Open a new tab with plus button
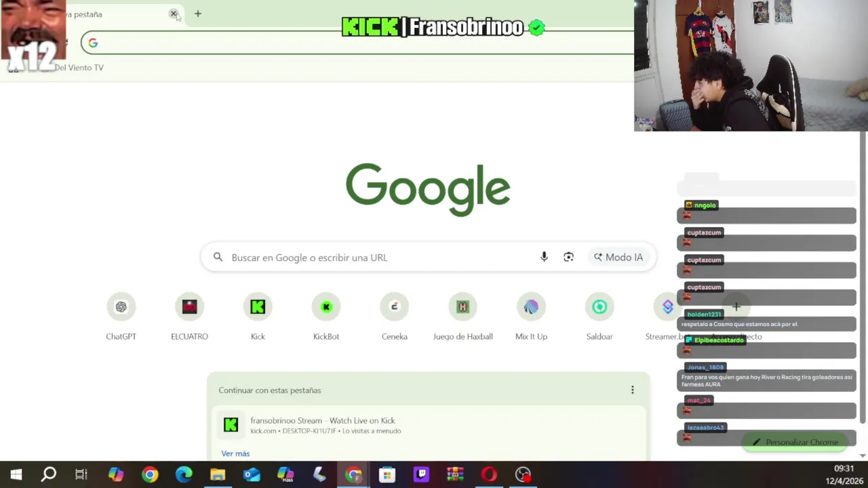The image size is (868, 488). coord(197,14)
